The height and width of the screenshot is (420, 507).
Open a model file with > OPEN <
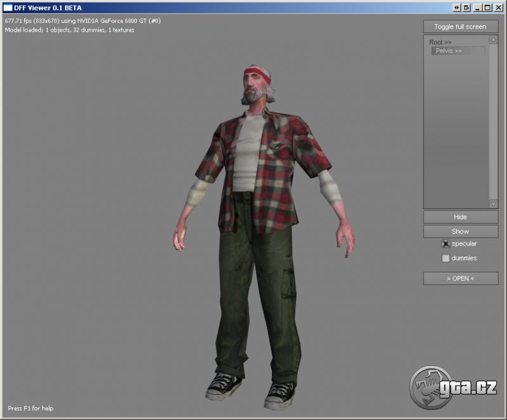[x=460, y=279]
